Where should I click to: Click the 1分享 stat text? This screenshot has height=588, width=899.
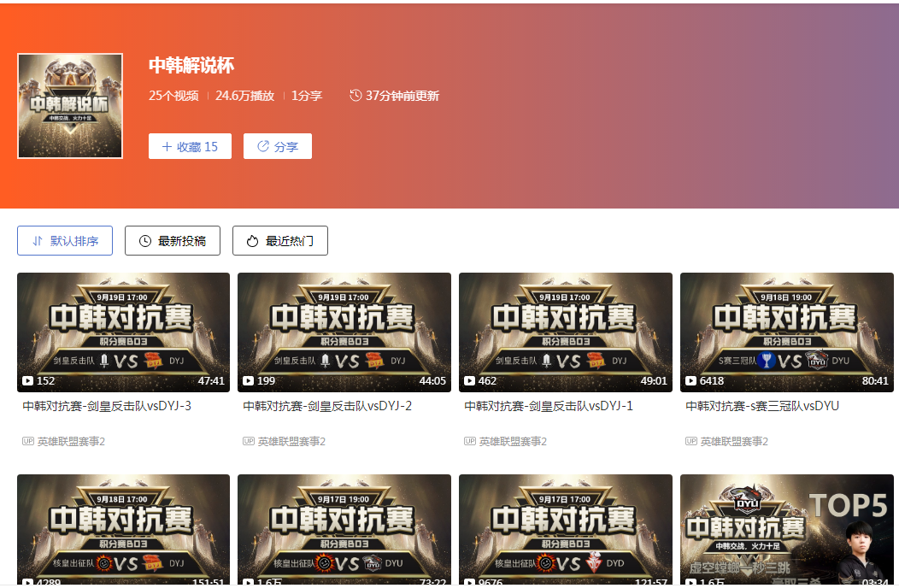(x=307, y=96)
